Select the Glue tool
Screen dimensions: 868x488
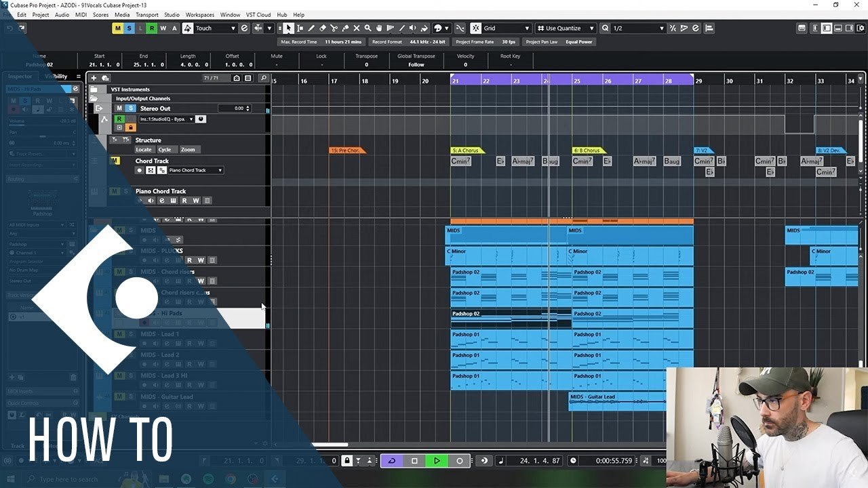[x=345, y=28]
